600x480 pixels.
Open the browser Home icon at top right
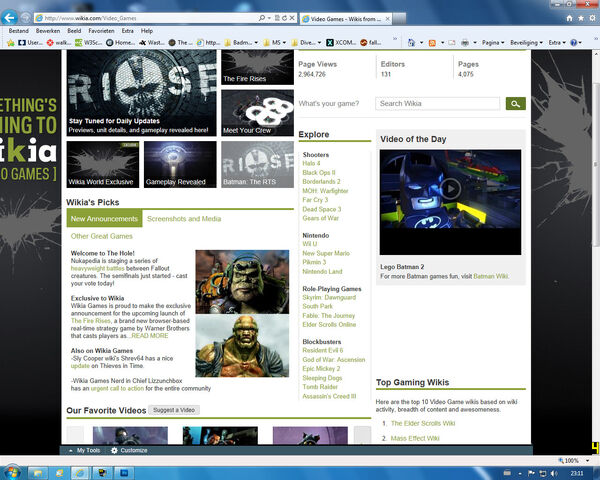coord(569,18)
